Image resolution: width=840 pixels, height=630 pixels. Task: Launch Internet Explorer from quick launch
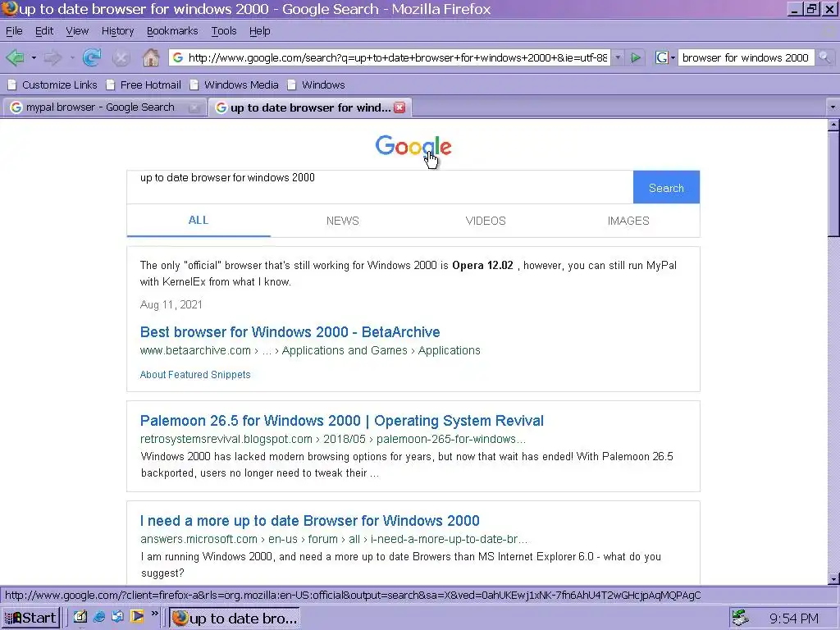point(99,617)
